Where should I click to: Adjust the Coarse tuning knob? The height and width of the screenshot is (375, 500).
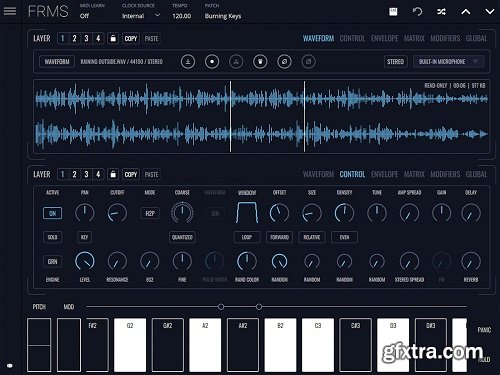[182, 213]
